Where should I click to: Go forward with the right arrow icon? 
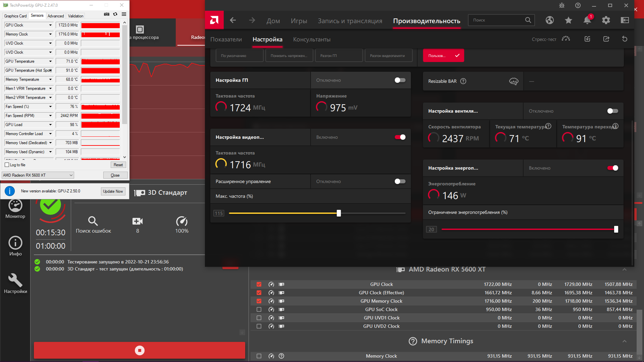[x=252, y=20]
